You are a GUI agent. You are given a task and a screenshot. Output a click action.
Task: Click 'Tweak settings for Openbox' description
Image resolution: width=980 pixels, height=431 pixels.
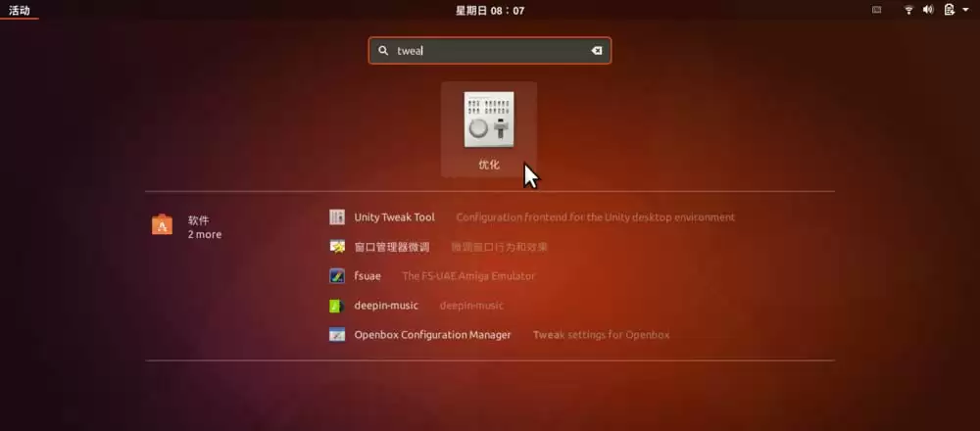click(x=602, y=335)
